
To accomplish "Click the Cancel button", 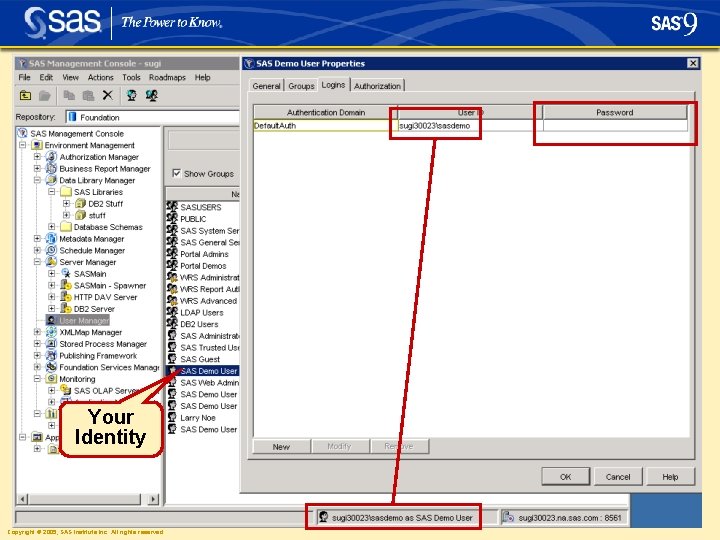I will click(x=618, y=477).
